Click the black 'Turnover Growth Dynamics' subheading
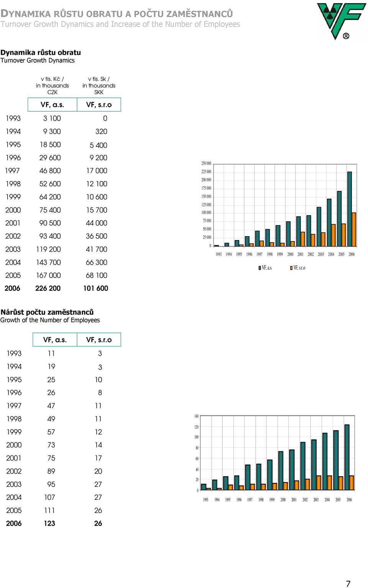Viewport: 368px width, 588px height. pyautogui.click(x=38, y=60)
